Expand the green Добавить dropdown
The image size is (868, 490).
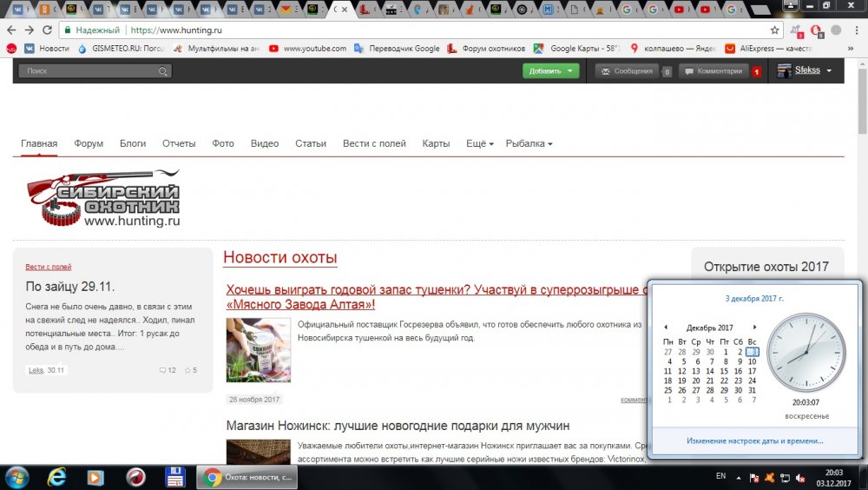(550, 71)
